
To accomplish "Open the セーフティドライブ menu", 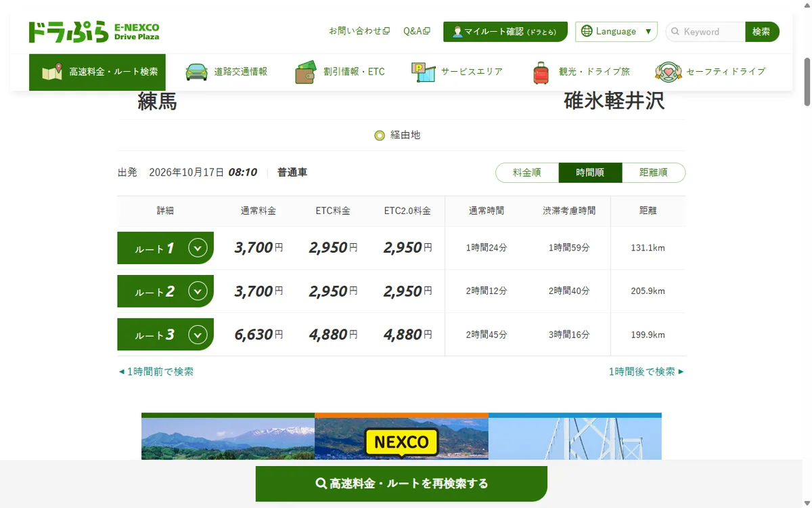I will pyautogui.click(x=710, y=72).
